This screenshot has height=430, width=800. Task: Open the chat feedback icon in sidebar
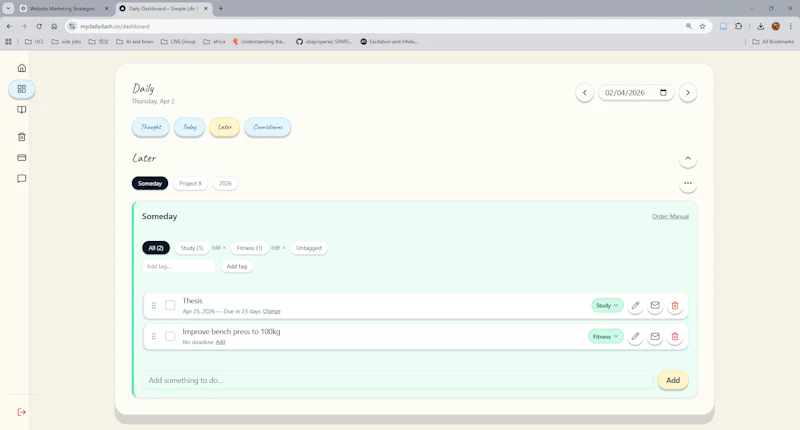tap(21, 179)
